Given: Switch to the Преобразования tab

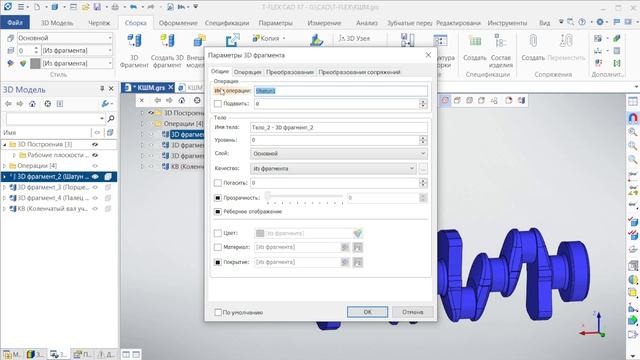Looking at the screenshot, I should tap(290, 72).
